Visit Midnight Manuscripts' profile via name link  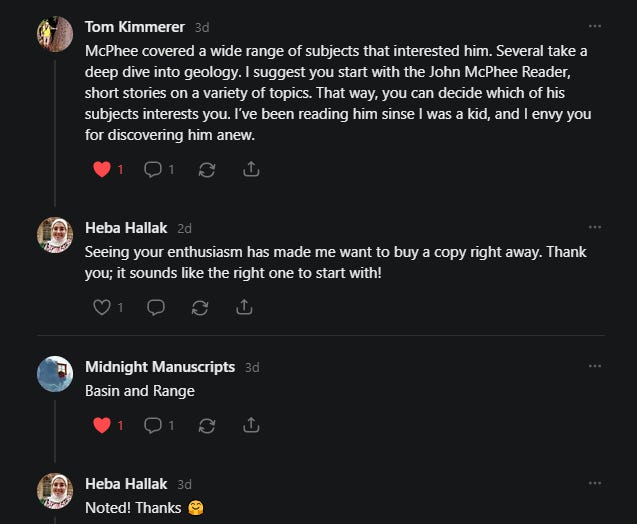coord(160,367)
